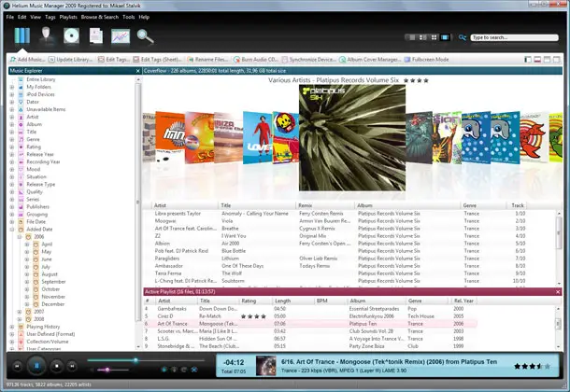Image resolution: width=570 pixels, height=392 pixels.
Task: Open the documents/playlists view icon
Action: click(96, 35)
